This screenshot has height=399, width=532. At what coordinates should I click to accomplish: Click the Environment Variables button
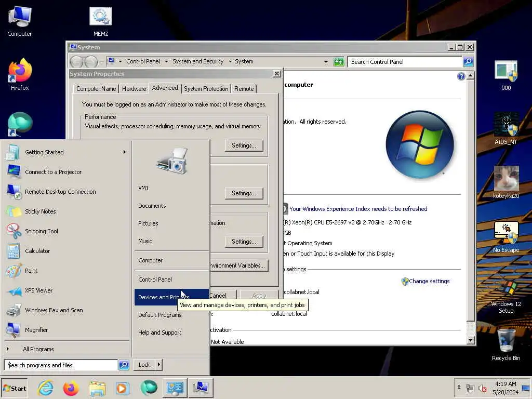239,265
